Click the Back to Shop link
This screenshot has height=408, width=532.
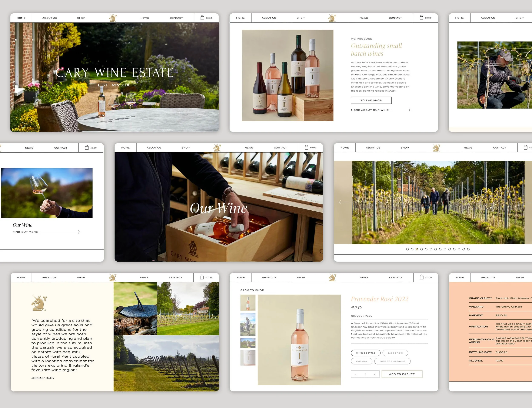(252, 290)
